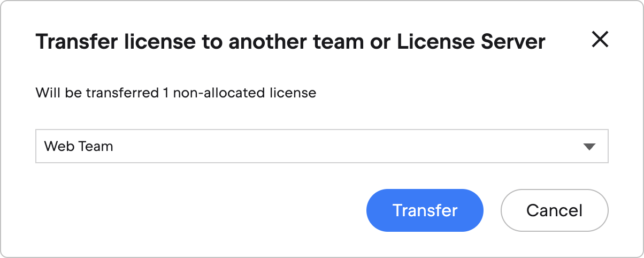Click the white outlined Cancel button

554,210
